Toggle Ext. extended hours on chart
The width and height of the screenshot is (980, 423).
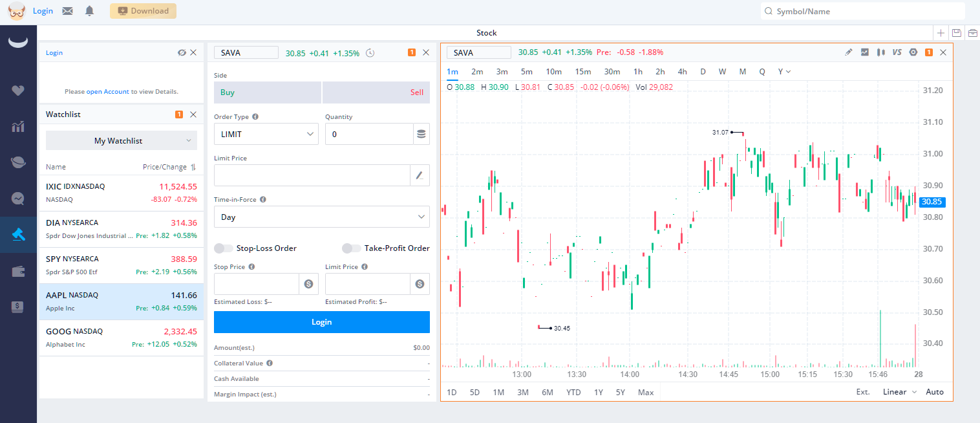tap(863, 392)
